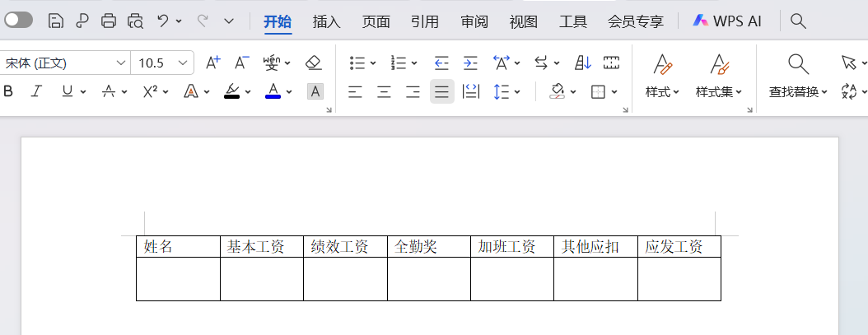Toggle Bold formatting
This screenshot has height=335, width=868.
(7, 91)
